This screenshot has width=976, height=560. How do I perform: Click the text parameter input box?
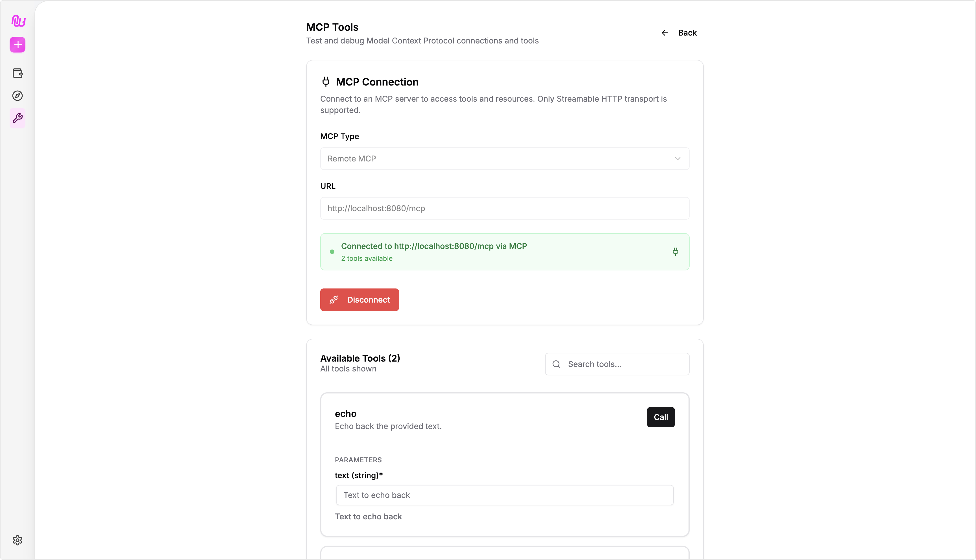(504, 495)
